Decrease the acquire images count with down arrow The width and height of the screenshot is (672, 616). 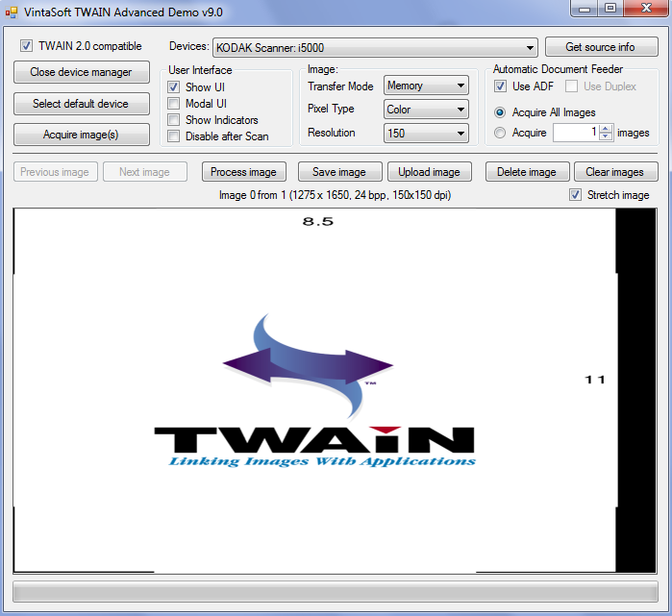(x=605, y=136)
